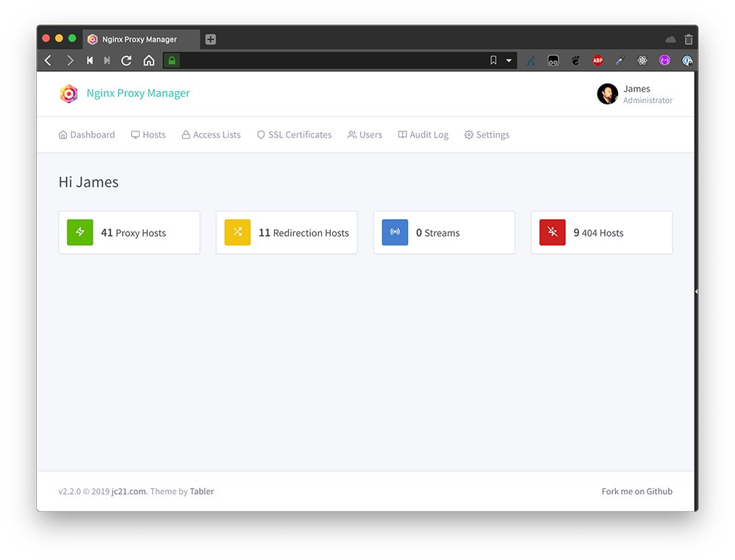Click the glasses face extension icon
The width and height of the screenshot is (735, 560).
[x=553, y=60]
